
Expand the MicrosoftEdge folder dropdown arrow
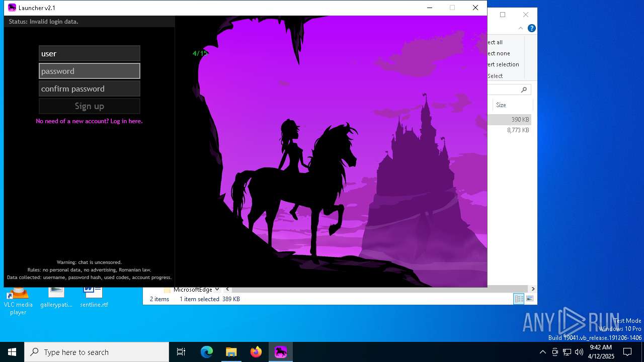click(217, 289)
